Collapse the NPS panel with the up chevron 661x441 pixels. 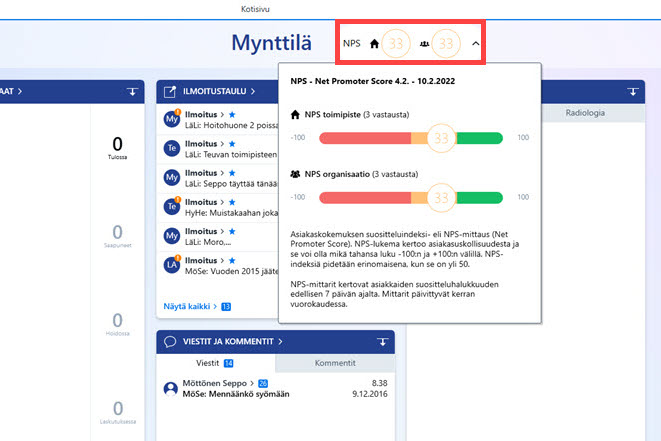pyautogui.click(x=476, y=43)
